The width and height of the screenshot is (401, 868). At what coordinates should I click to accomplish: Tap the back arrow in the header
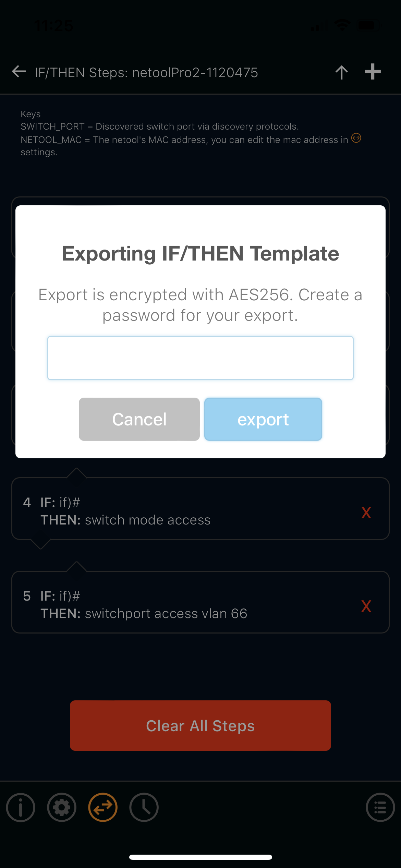click(19, 72)
